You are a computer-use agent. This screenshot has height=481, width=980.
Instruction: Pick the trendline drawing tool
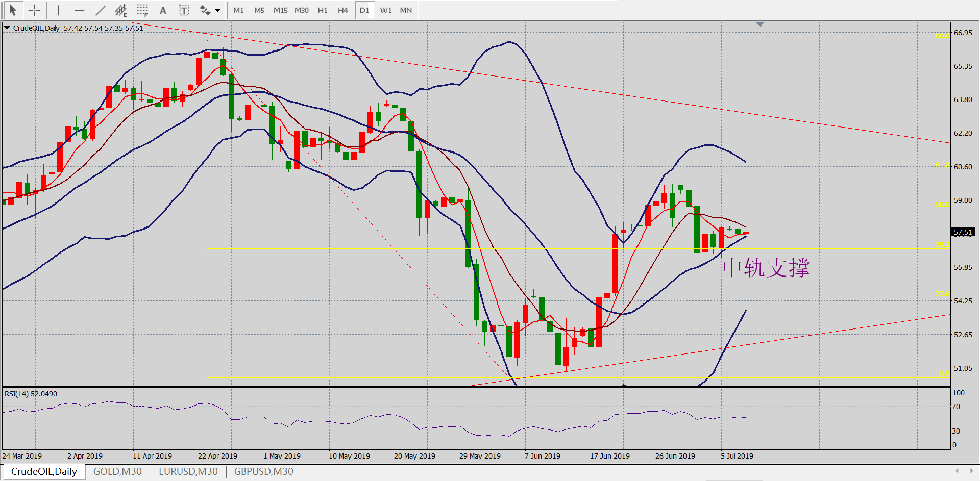pyautogui.click(x=100, y=10)
